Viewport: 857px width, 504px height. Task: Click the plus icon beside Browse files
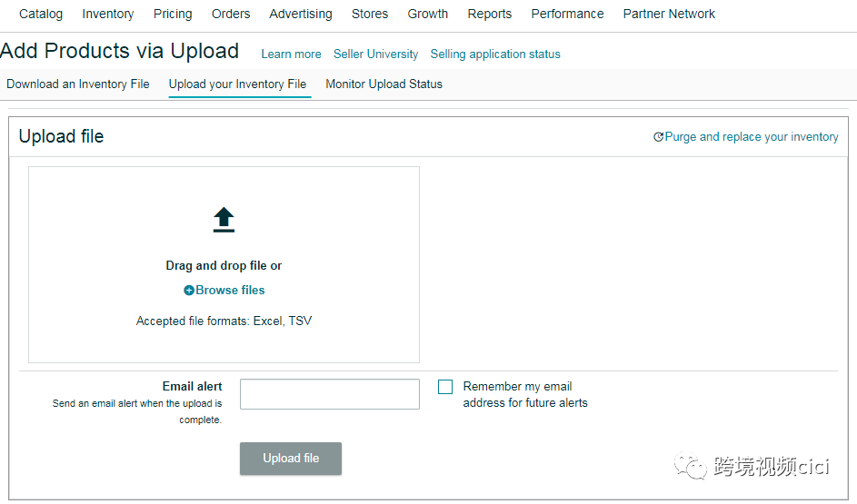(188, 291)
